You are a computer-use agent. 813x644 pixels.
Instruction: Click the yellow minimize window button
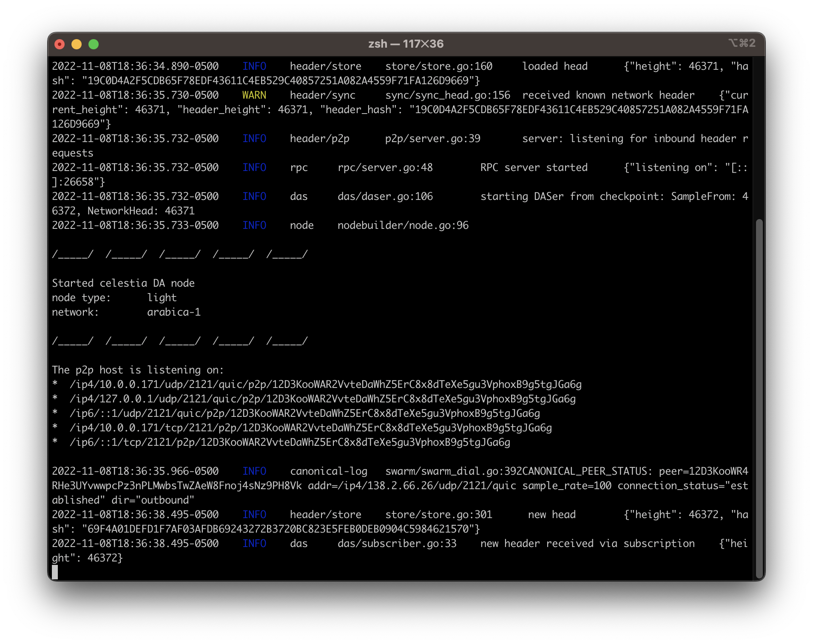pos(77,44)
